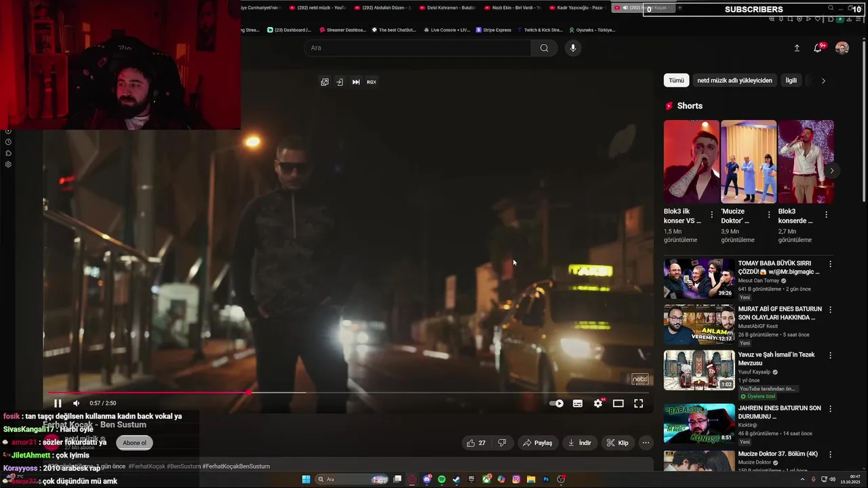Open Steam from the taskbar

point(456,479)
